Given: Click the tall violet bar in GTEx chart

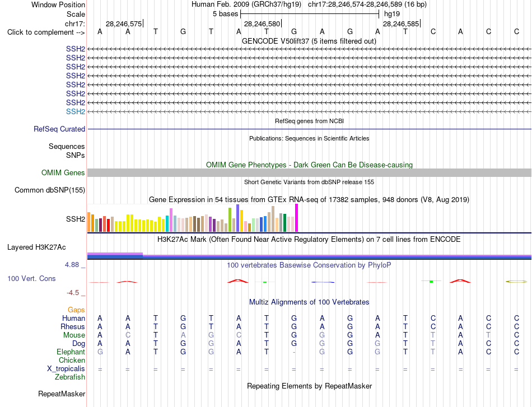Looking at the screenshot, I should click(x=238, y=218).
